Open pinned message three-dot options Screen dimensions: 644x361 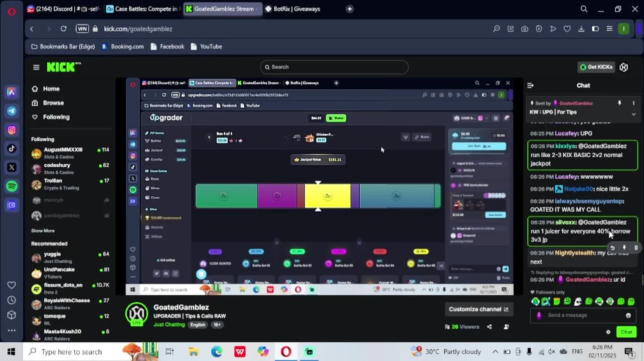[633, 103]
